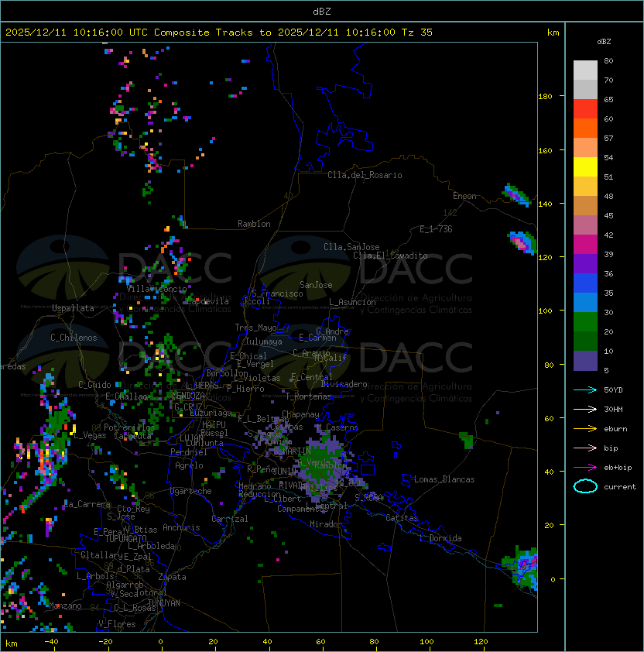Click the radar echo east of Encon
The height and width of the screenshot is (652, 644).
click(x=517, y=194)
